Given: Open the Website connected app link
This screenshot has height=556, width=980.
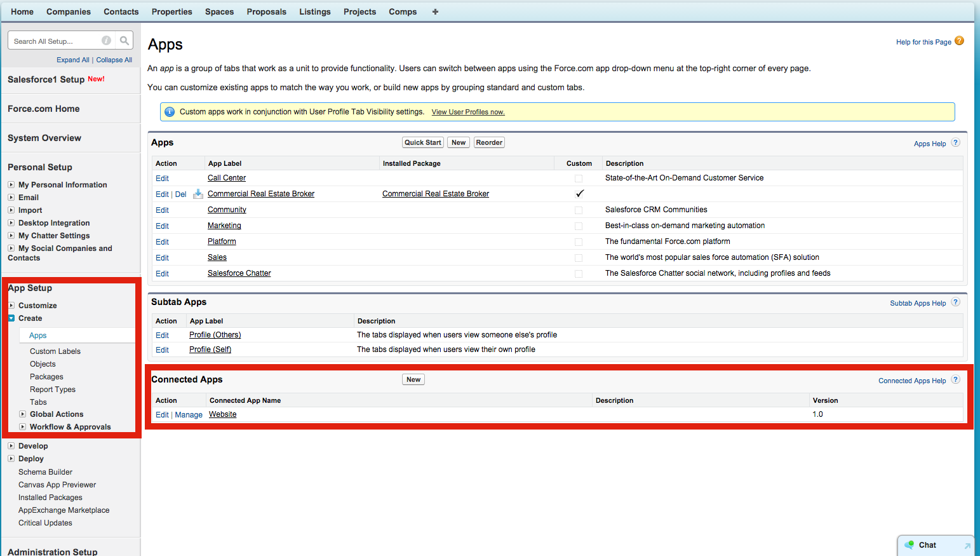Looking at the screenshot, I should tap(223, 414).
